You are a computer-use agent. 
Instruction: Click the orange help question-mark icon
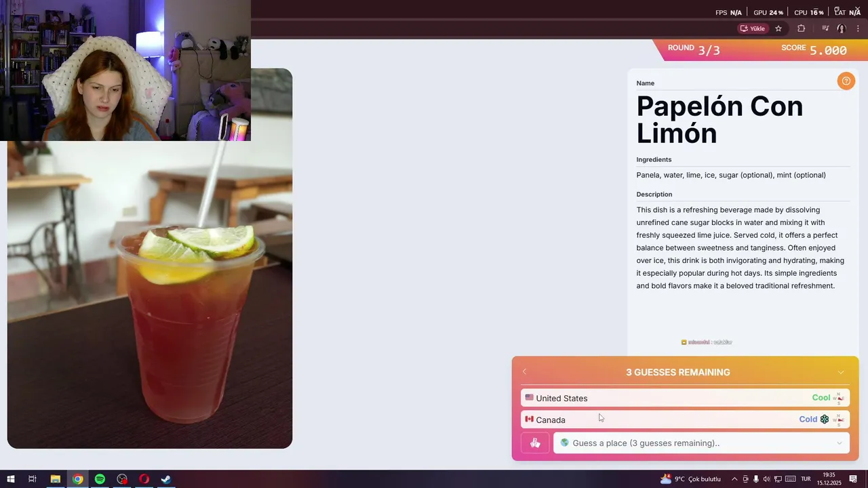click(x=846, y=81)
